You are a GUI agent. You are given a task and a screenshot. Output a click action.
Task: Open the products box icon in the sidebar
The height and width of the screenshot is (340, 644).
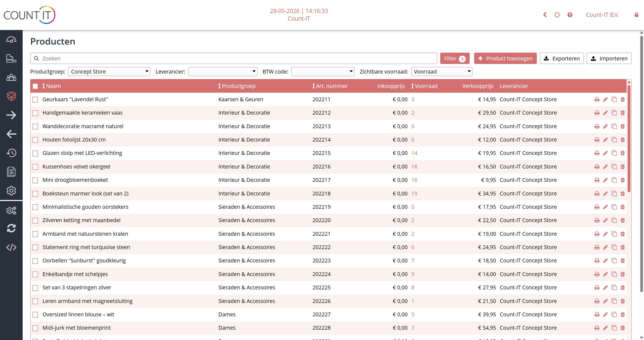tap(11, 96)
